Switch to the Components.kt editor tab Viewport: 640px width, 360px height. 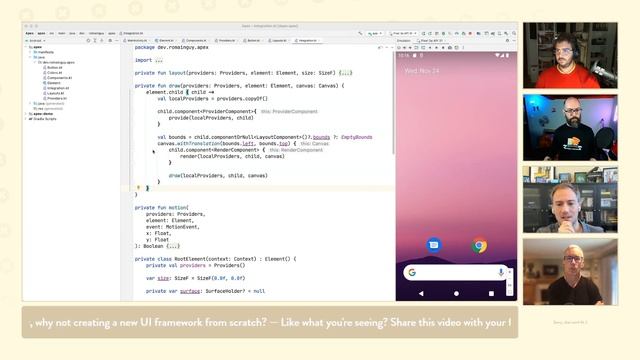pos(195,40)
